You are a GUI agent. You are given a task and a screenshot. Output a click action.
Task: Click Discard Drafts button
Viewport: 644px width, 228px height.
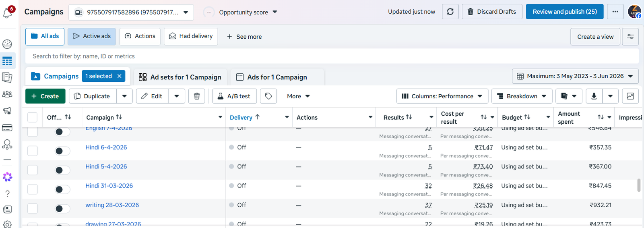click(x=492, y=12)
